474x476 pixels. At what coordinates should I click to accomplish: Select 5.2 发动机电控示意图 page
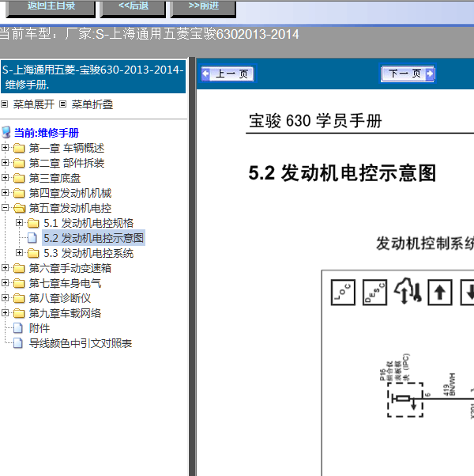[93, 238]
